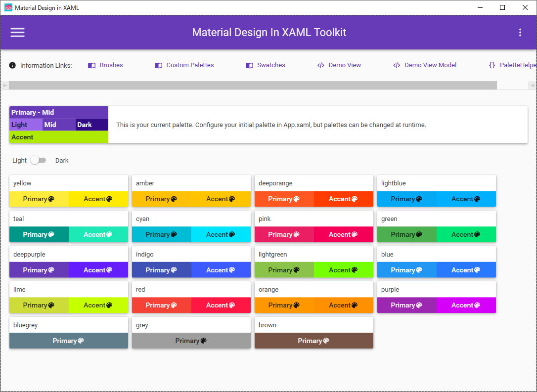Image resolution: width=537 pixels, height=392 pixels.
Task: Click the scrollbar right arrow
Action: click(532, 85)
